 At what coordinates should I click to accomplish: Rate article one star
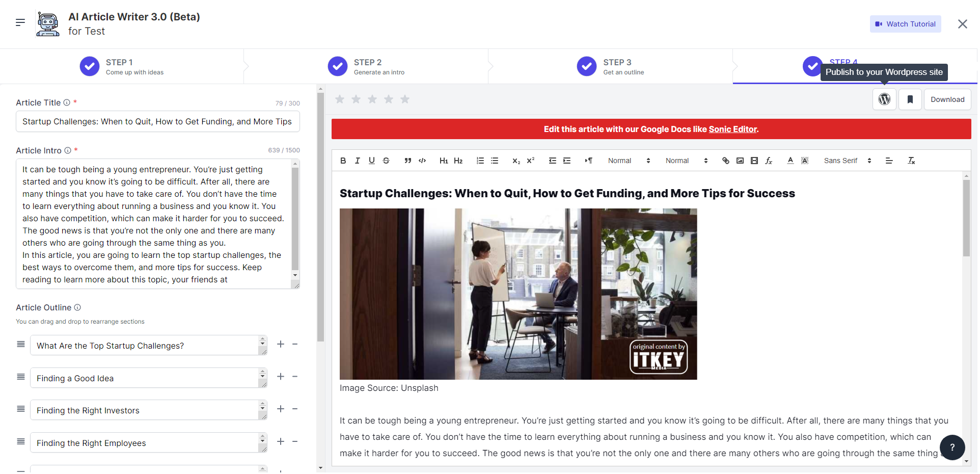click(340, 99)
